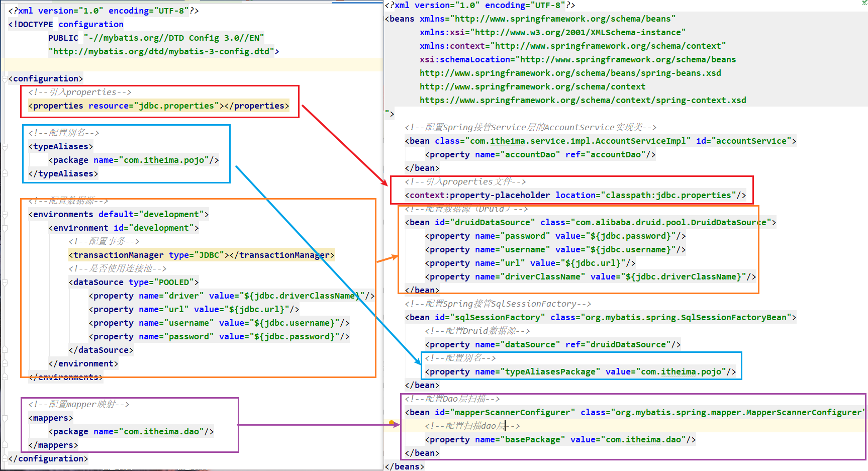Click the PUBLIC DTD Config 3.0 line
Viewport: 868px width, 471px height.
coord(156,38)
